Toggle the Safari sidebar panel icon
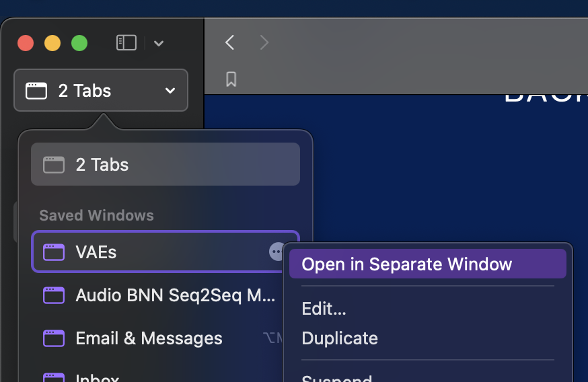This screenshot has width=588, height=382. click(126, 43)
